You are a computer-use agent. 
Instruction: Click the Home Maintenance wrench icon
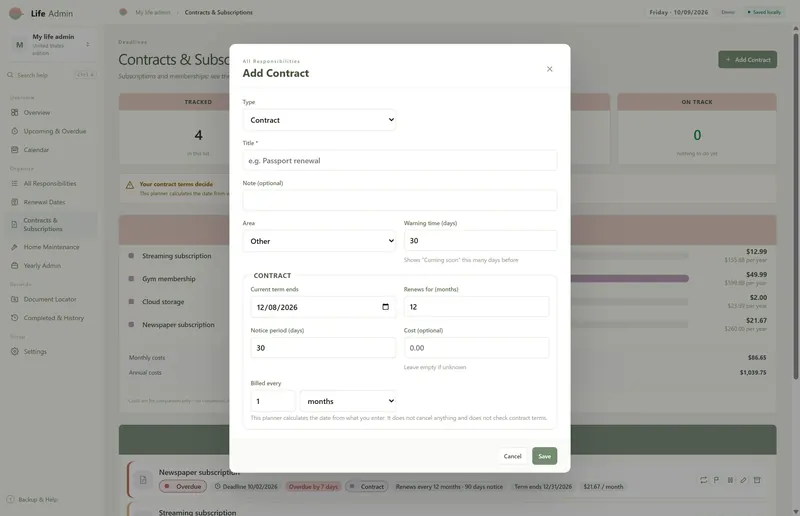pyautogui.click(x=14, y=247)
